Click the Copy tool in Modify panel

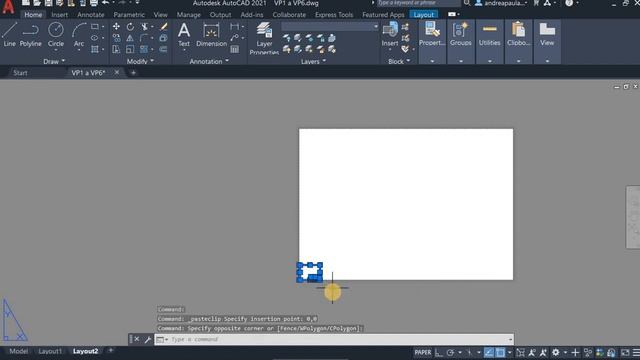coord(116,38)
